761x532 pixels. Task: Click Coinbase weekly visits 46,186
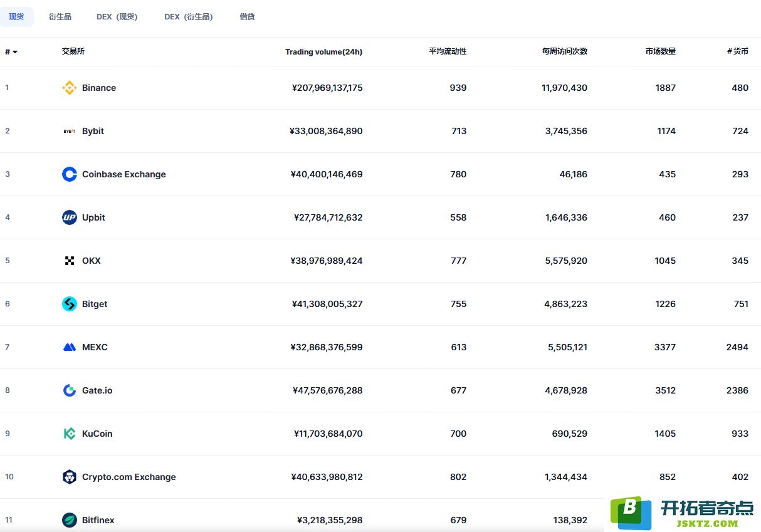(x=574, y=174)
